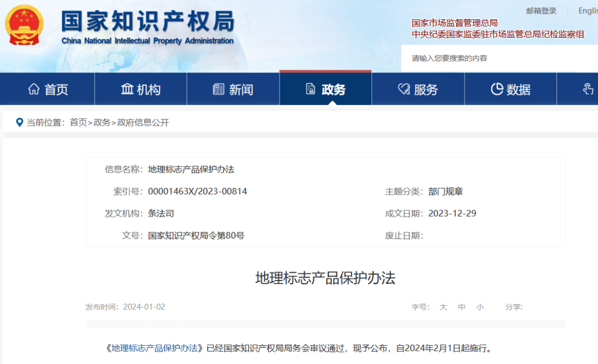
Task: Open the 机构 navigation tab
Action: (141, 89)
